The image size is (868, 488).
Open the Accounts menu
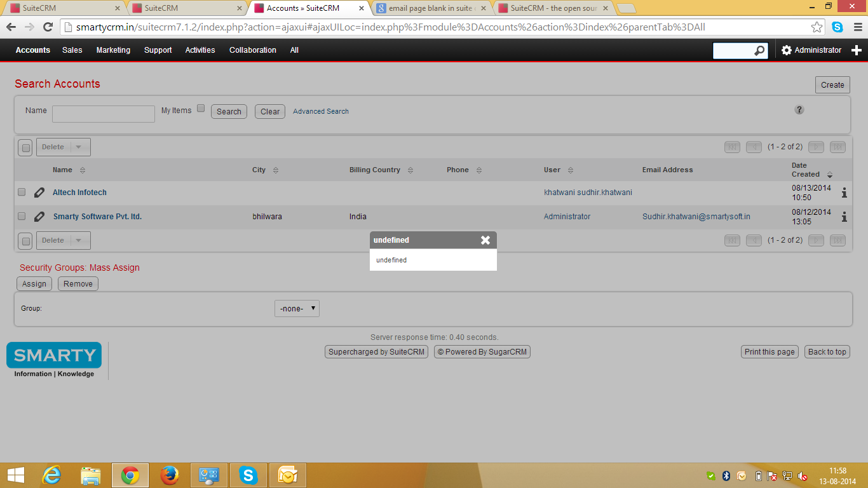(x=33, y=50)
